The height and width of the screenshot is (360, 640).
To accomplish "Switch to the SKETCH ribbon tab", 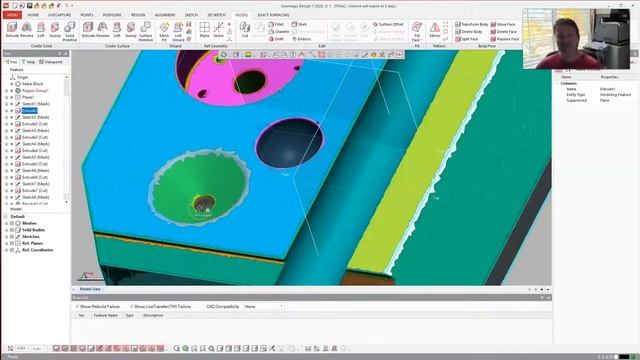I will tap(191, 15).
